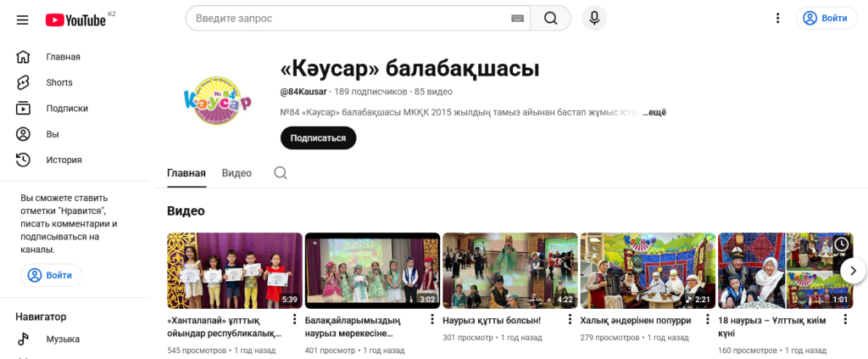This screenshot has width=868, height=359.
Task: Open the virtual keyboard in search box
Action: click(517, 18)
